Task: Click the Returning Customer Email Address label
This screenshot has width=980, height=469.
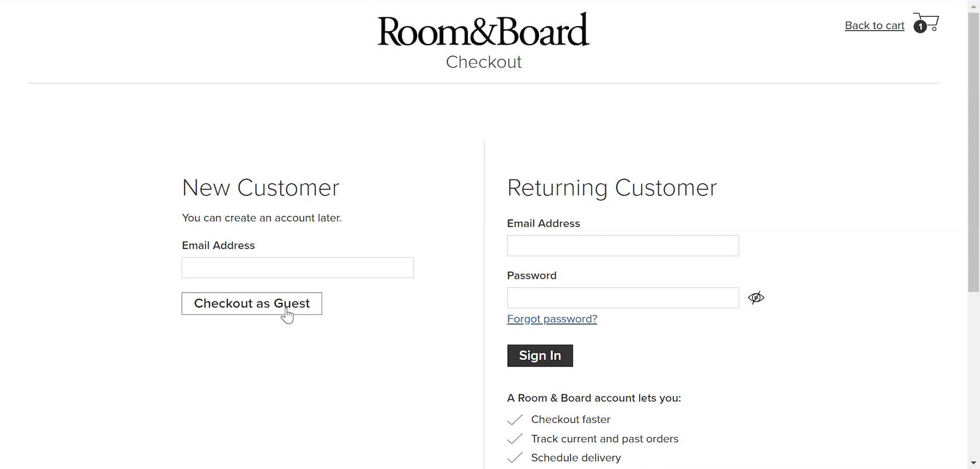Action: (x=543, y=223)
